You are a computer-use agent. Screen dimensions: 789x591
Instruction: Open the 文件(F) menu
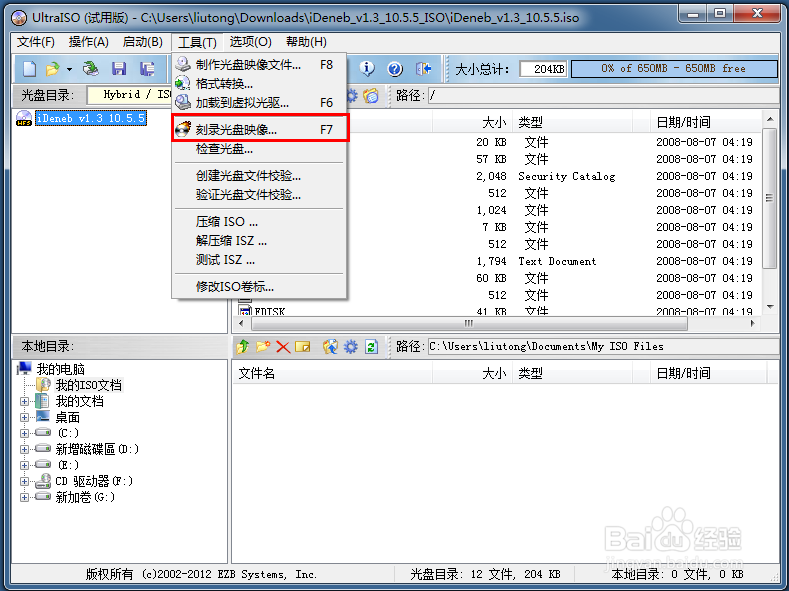pos(36,42)
